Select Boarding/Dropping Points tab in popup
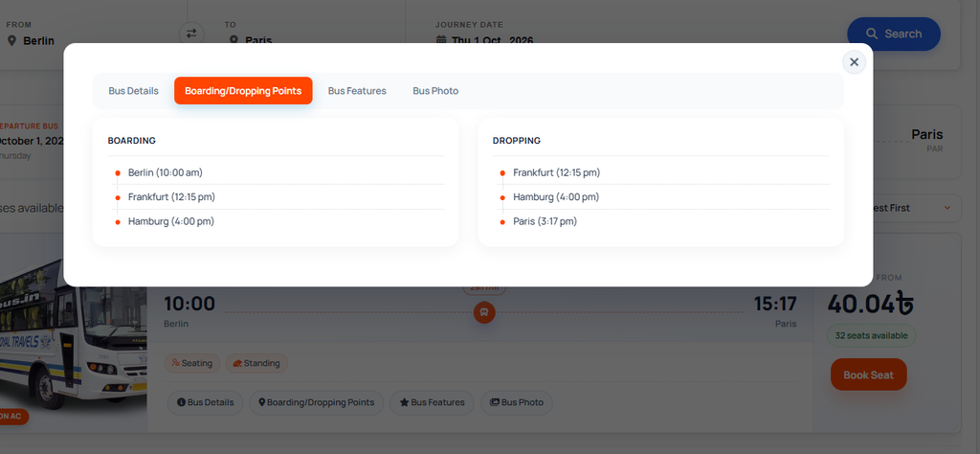Image resolution: width=980 pixels, height=454 pixels. tap(243, 91)
